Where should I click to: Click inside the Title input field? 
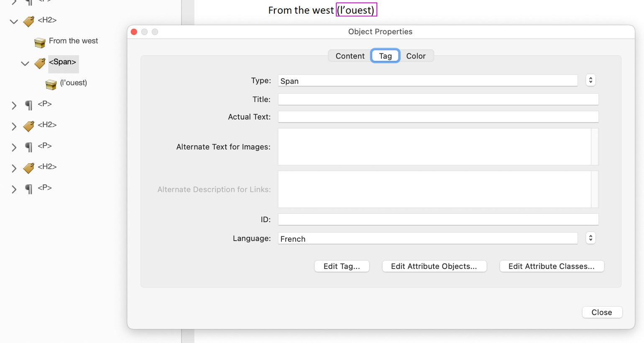click(x=438, y=99)
